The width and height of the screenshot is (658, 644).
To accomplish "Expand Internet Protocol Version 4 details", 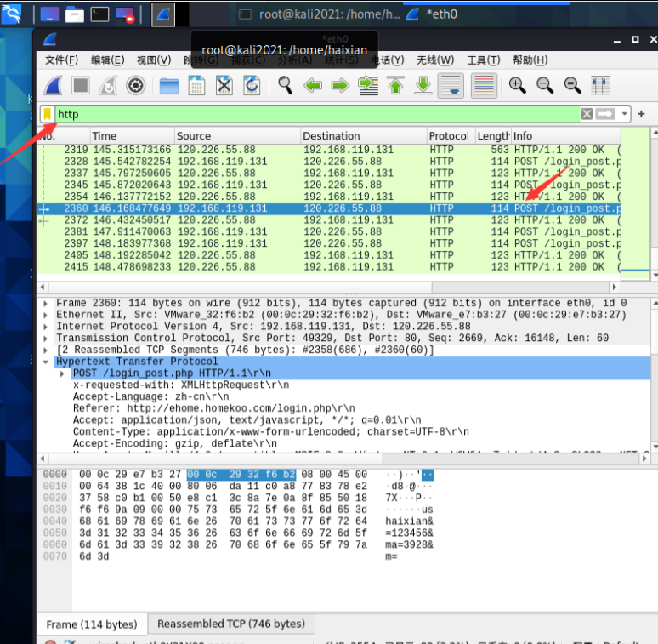I will (45, 327).
